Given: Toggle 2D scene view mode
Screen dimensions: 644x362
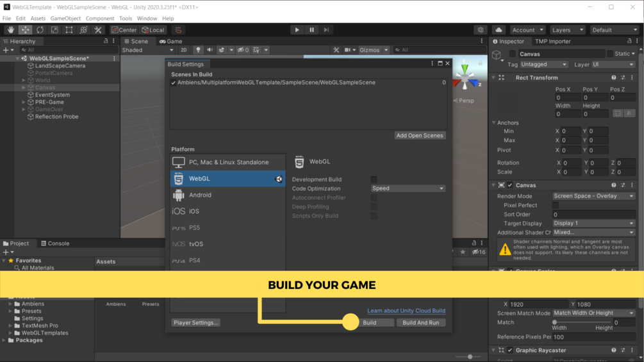Looking at the screenshot, I should pos(184,50).
